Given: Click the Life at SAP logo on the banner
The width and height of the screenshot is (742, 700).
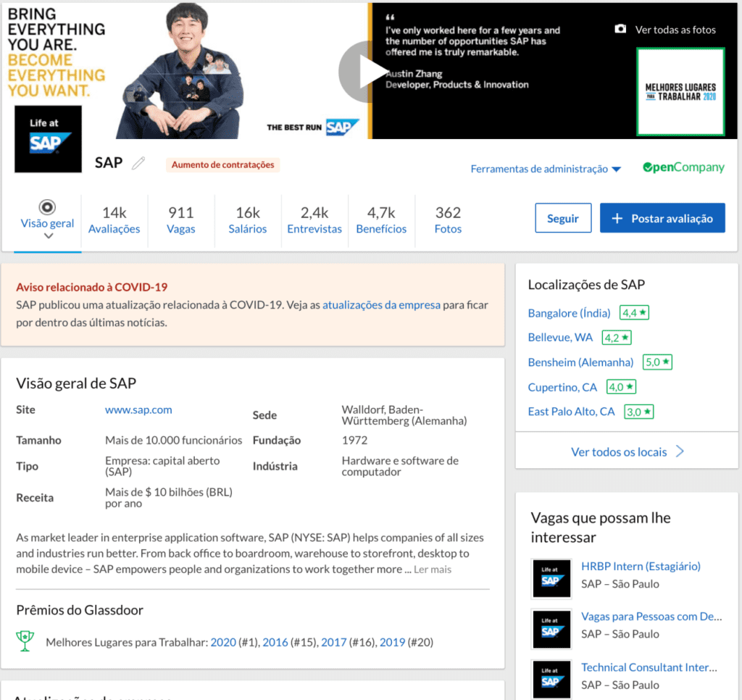Looking at the screenshot, I should 48,138.
